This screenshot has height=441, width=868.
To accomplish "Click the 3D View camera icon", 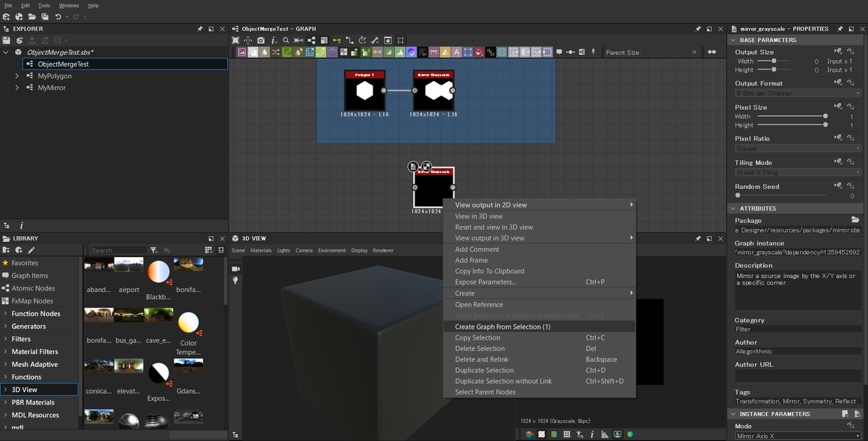I will click(x=235, y=269).
